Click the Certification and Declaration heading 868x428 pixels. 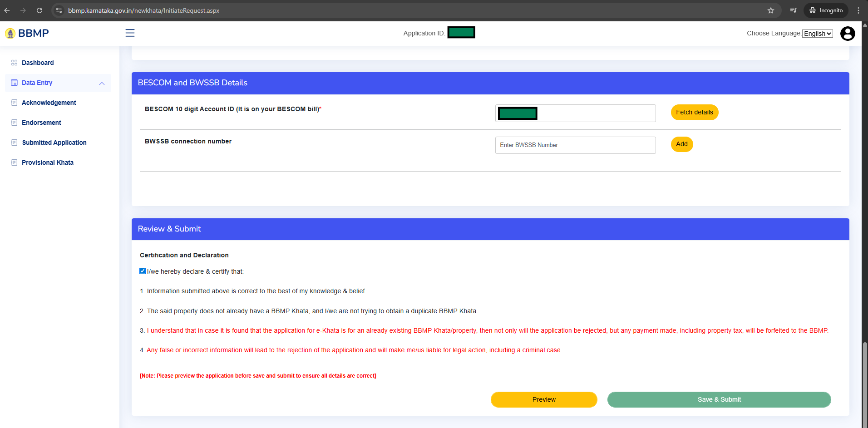point(184,255)
